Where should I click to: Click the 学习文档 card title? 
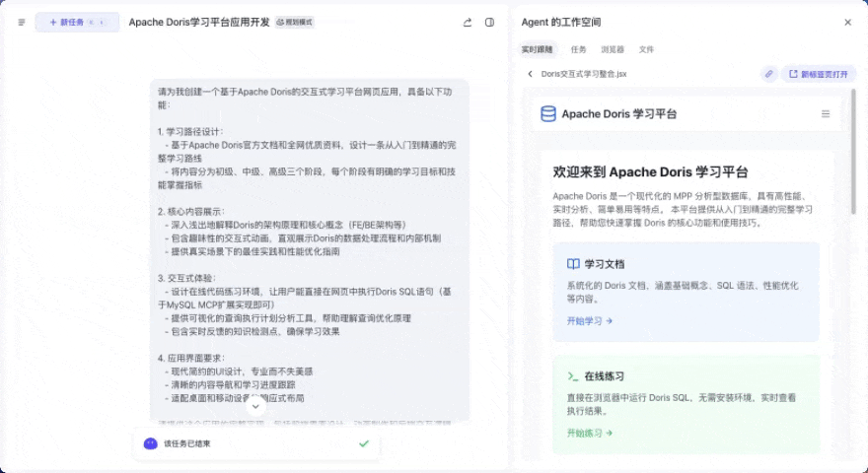[x=605, y=264]
